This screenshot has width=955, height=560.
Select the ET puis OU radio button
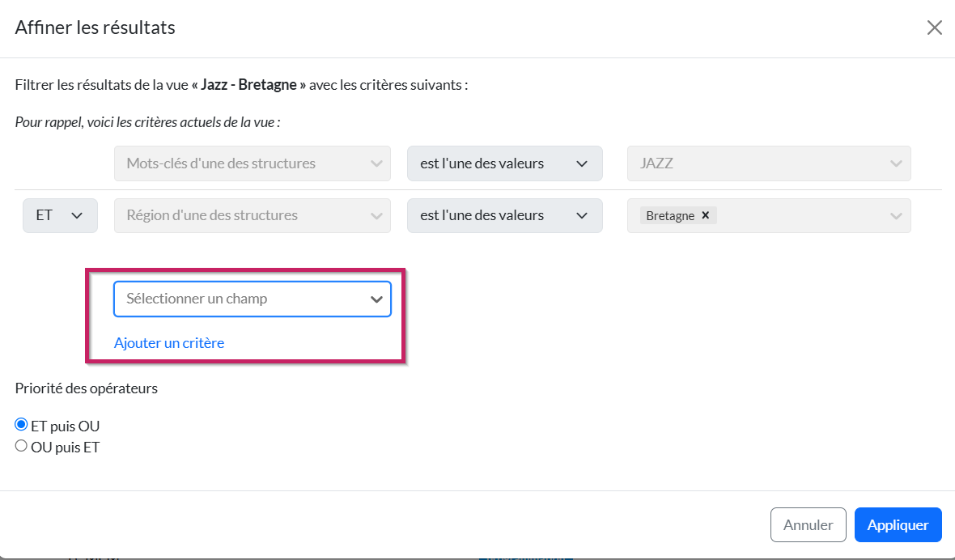pos(22,425)
